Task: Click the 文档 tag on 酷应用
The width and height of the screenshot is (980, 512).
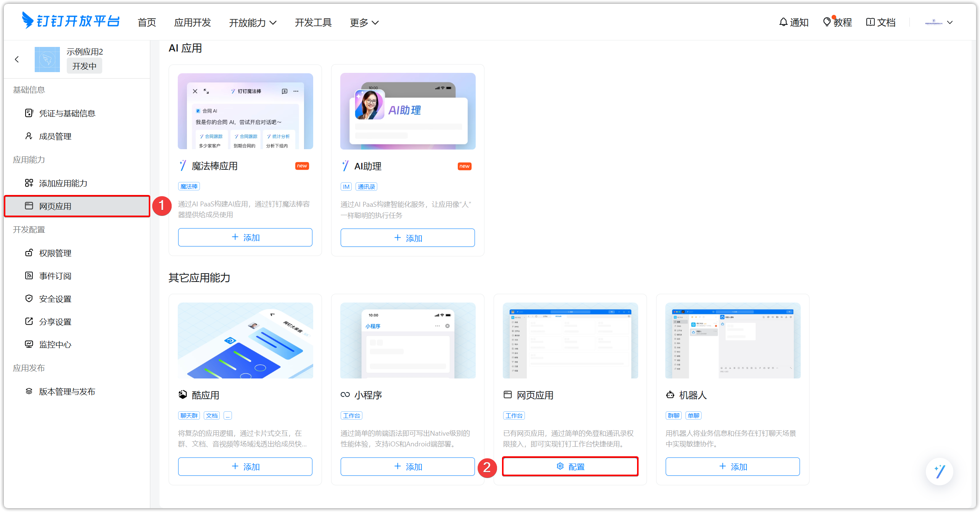Action: click(x=212, y=415)
